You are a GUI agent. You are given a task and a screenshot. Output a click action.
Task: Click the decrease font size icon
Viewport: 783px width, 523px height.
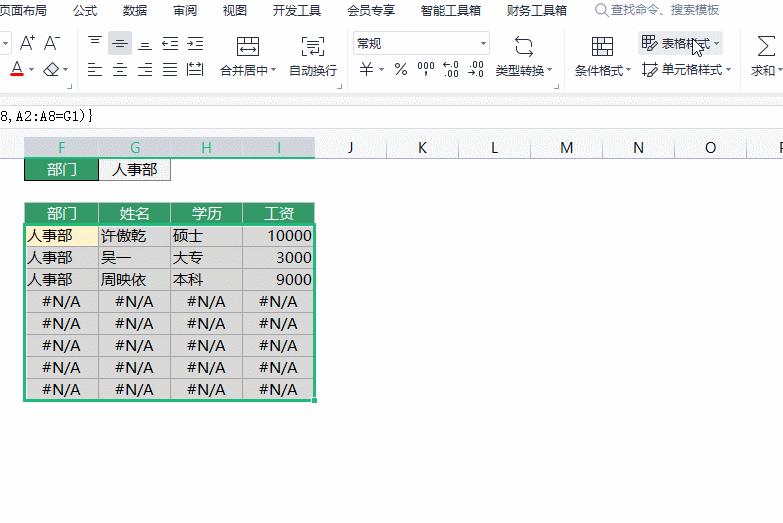click(52, 43)
